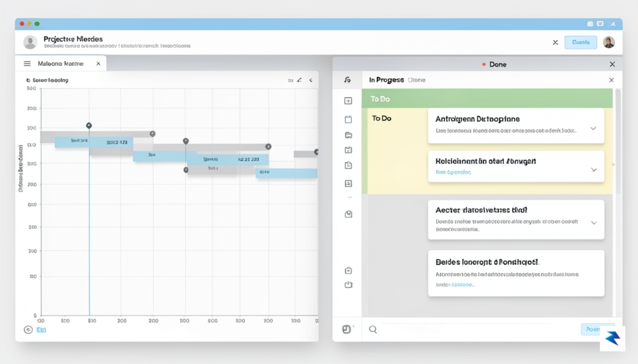This screenshot has width=638, height=364.
Task: Select the topmost milestone marker on the blue line
Action: point(88,126)
